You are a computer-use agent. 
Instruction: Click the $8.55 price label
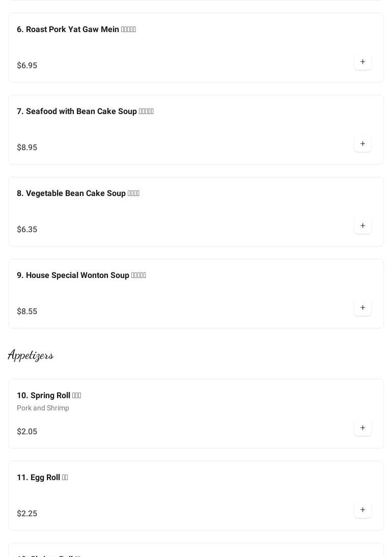point(27,312)
